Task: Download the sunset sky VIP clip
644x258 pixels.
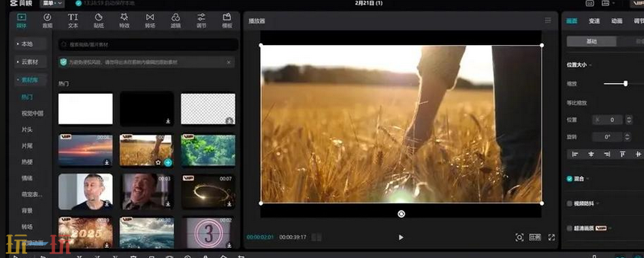Action: [x=107, y=162]
